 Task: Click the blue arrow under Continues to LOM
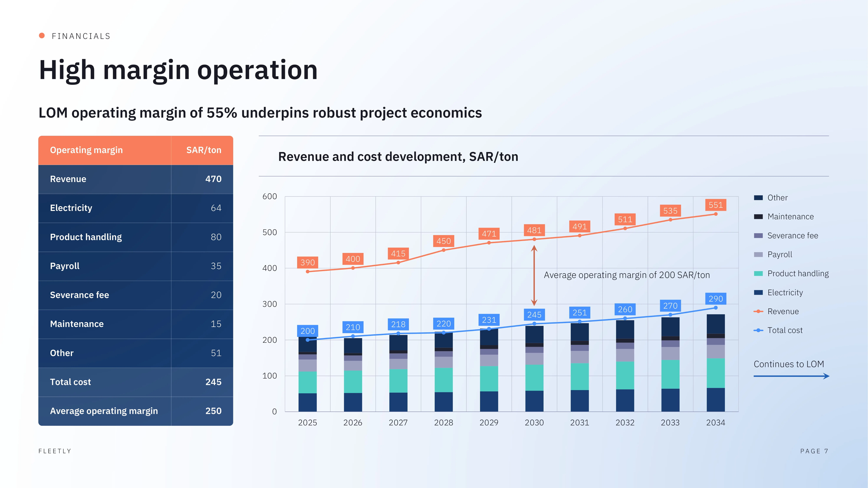pyautogui.click(x=792, y=376)
